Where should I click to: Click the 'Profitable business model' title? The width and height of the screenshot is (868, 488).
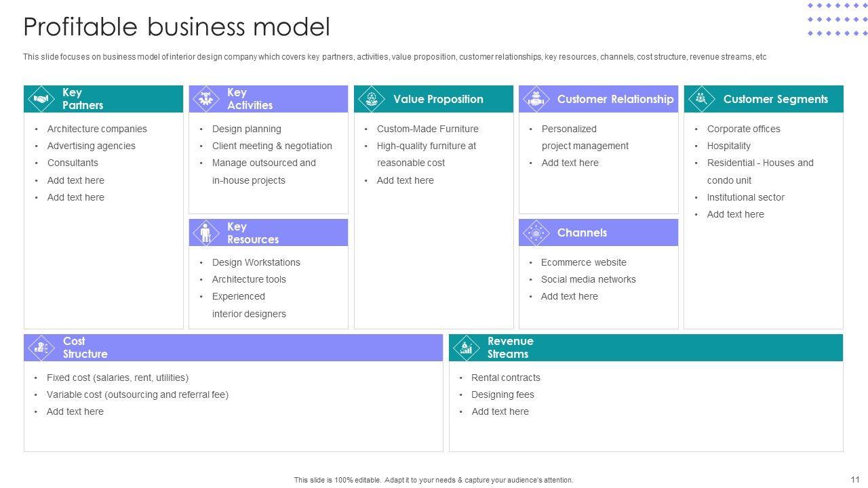[177, 27]
